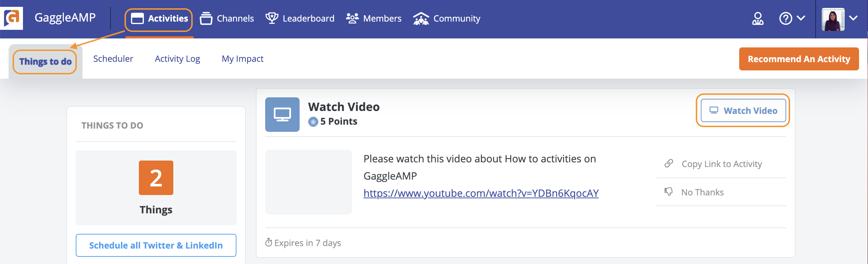Open the Members people icon
The width and height of the screenshot is (868, 264).
coord(352,18)
